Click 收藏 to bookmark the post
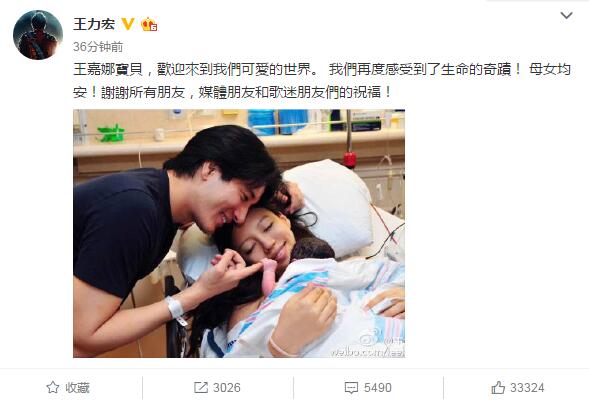589x400 pixels. tap(78, 388)
